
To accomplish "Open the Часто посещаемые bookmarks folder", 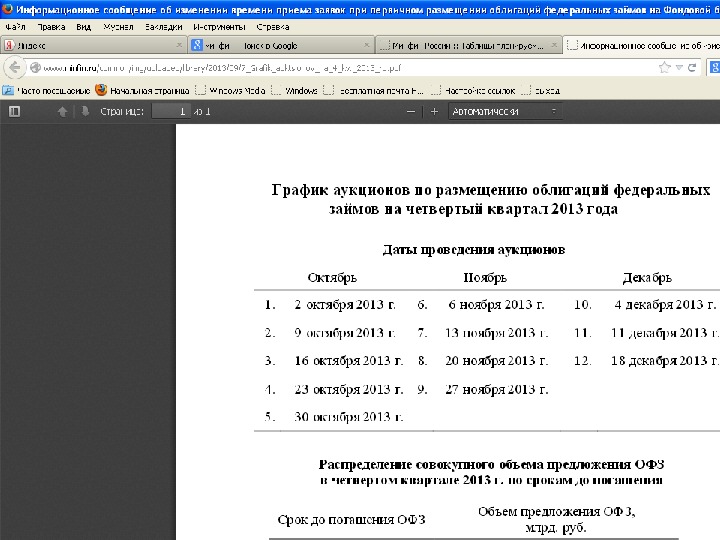I will pyautogui.click(x=46, y=90).
